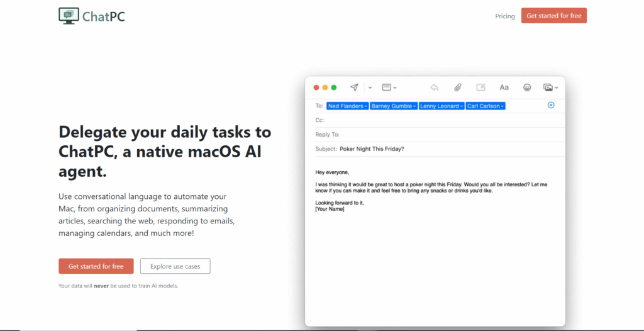Click the header fields layout icon
644x331 pixels.
pyautogui.click(x=386, y=87)
